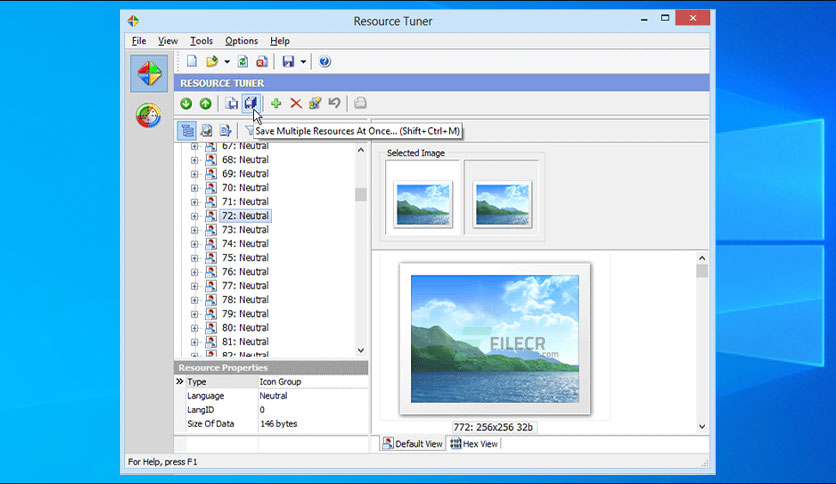Click the undo curved arrow icon

(x=334, y=103)
